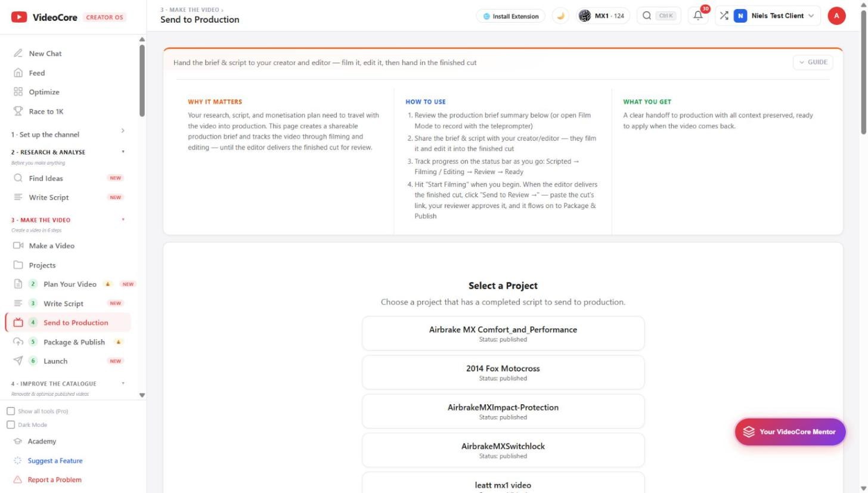The image size is (868, 493).
Task: Expand the Set up the channel section
Action: (x=68, y=134)
